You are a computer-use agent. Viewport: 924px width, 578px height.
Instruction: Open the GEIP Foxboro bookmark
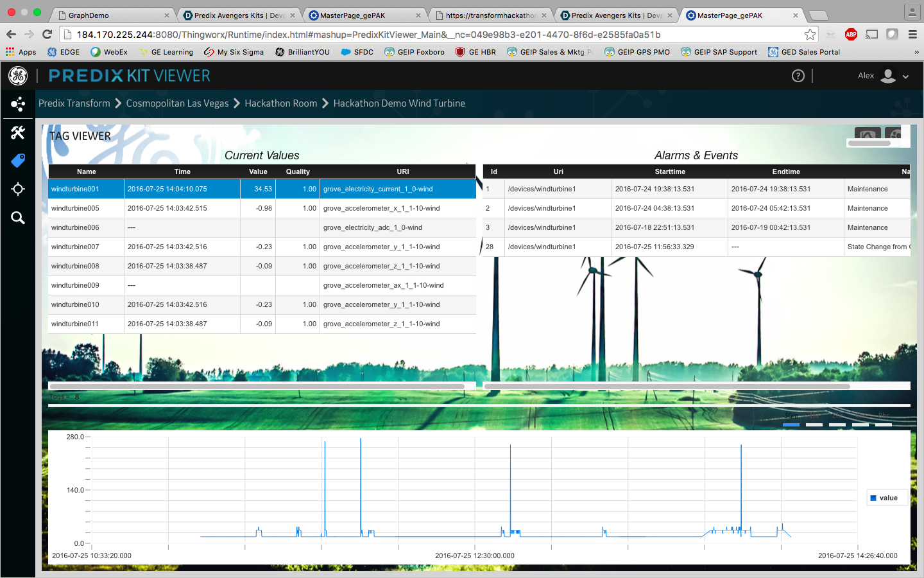[415, 52]
